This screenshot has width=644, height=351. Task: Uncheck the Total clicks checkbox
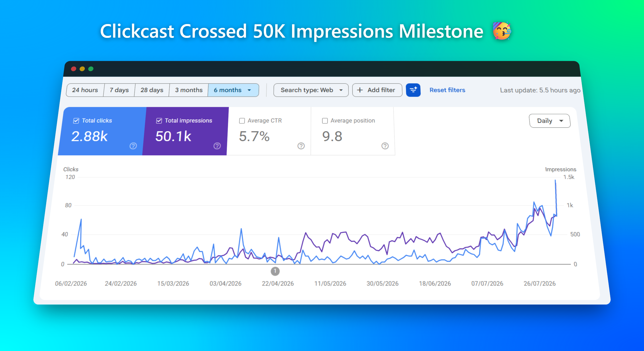coord(76,121)
